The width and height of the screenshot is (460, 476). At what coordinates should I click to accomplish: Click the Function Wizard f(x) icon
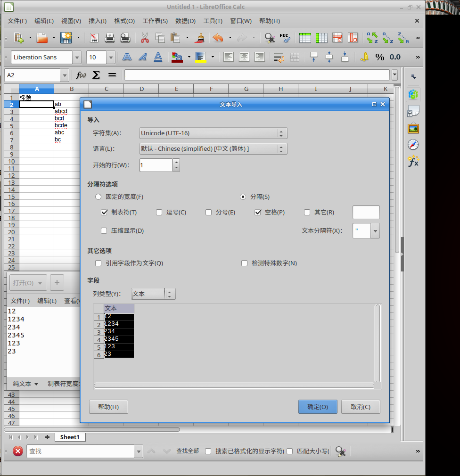[81, 75]
